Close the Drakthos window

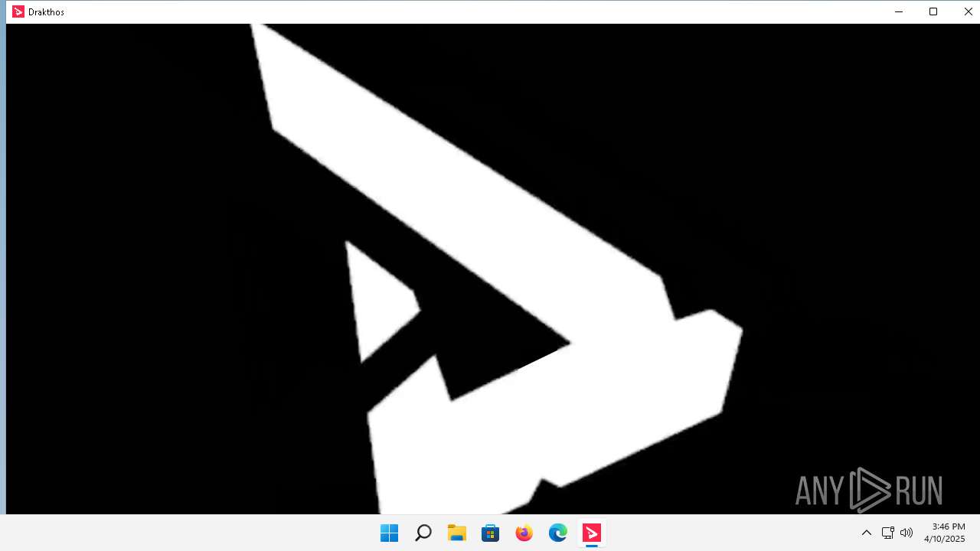968,11
